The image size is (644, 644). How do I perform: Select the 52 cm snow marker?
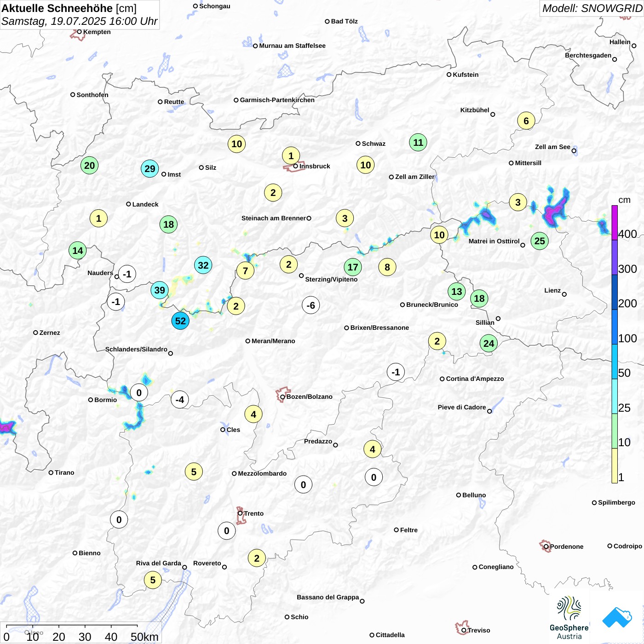[x=180, y=321]
